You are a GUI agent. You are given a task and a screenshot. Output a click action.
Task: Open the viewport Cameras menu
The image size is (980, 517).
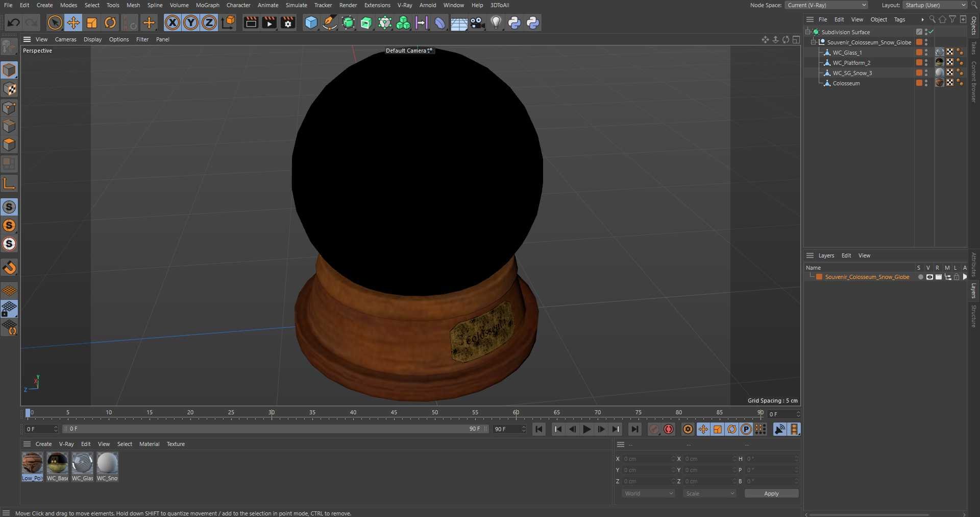[65, 39]
